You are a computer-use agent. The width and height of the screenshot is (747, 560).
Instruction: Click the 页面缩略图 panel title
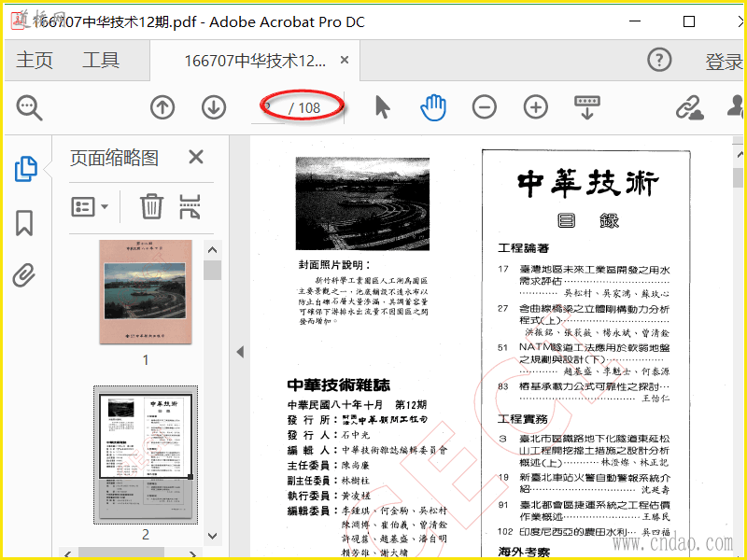tap(114, 158)
